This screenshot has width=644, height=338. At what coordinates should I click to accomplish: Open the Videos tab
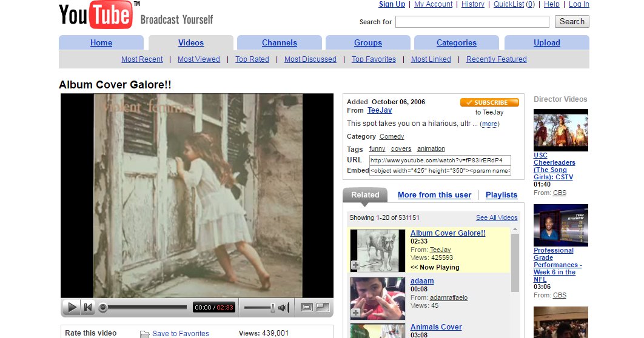[191, 42]
